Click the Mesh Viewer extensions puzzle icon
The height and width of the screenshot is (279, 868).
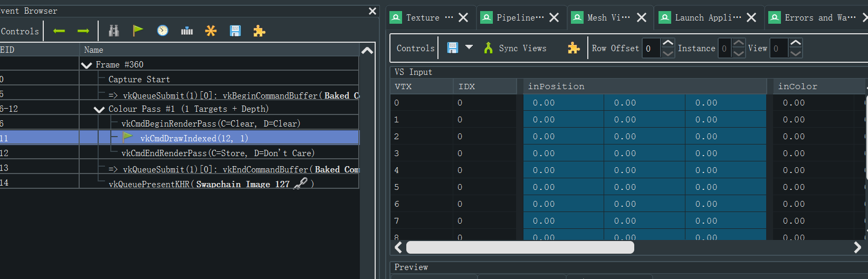574,48
